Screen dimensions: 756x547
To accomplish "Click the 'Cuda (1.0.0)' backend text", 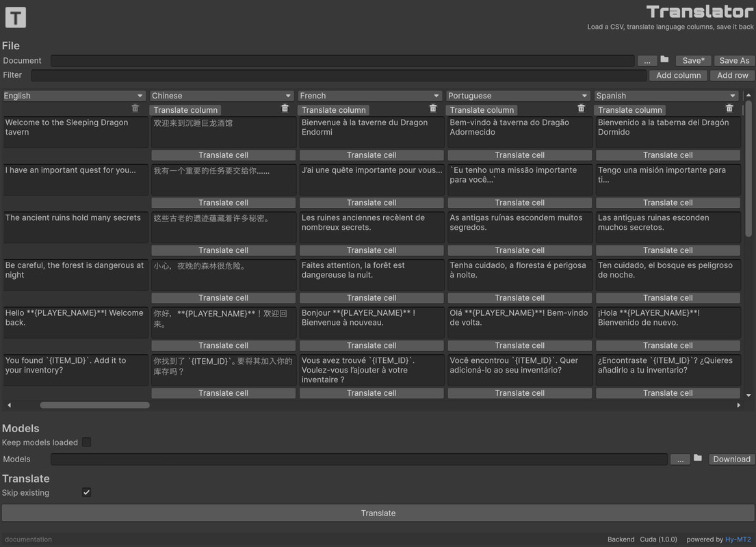I will click(658, 539).
